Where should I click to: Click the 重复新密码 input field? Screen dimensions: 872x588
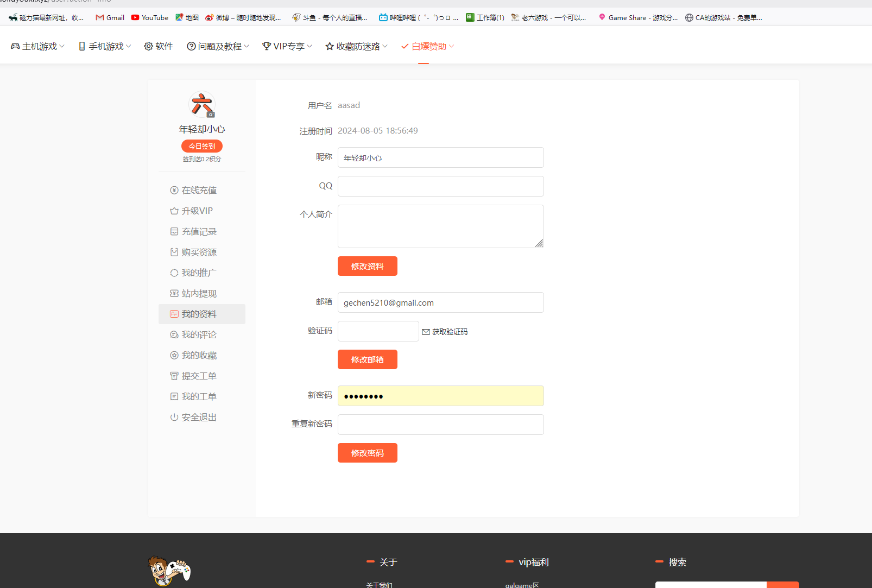(x=440, y=425)
